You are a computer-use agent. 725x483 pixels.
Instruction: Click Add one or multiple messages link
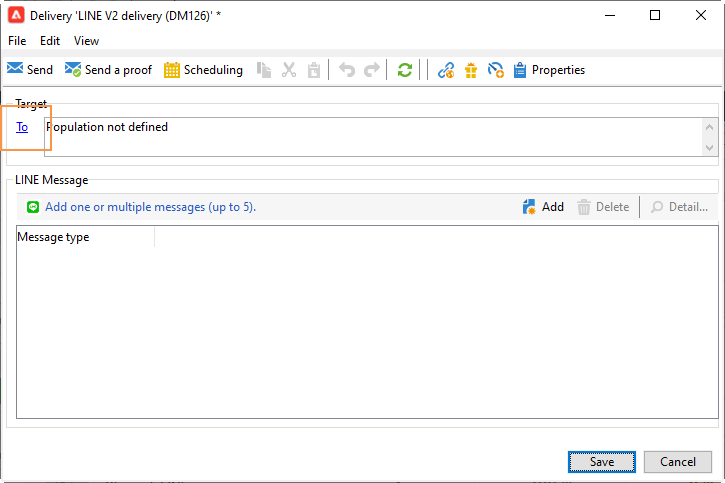click(150, 207)
